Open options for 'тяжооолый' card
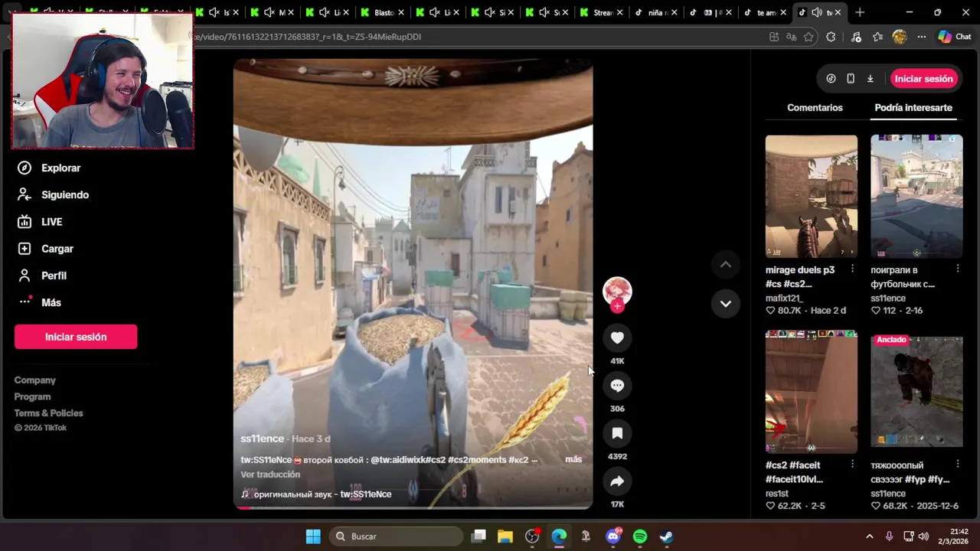Image resolution: width=980 pixels, height=551 pixels. [958, 464]
